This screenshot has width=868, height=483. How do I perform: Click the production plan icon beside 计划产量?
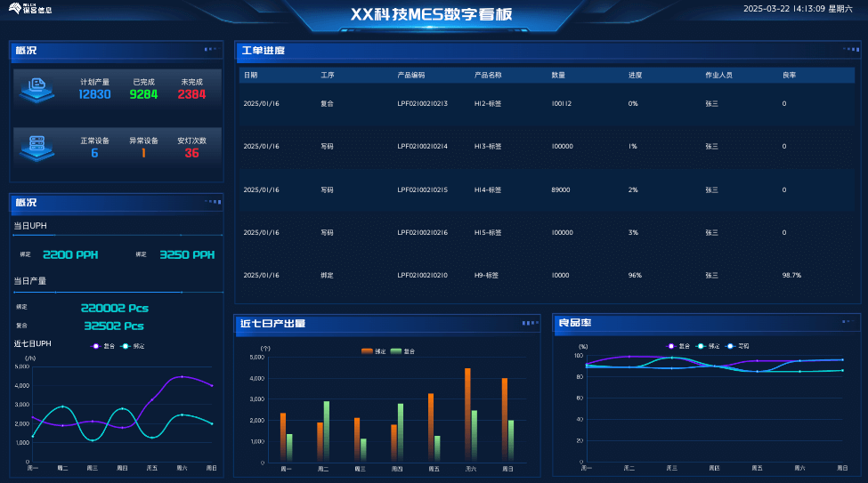(38, 88)
